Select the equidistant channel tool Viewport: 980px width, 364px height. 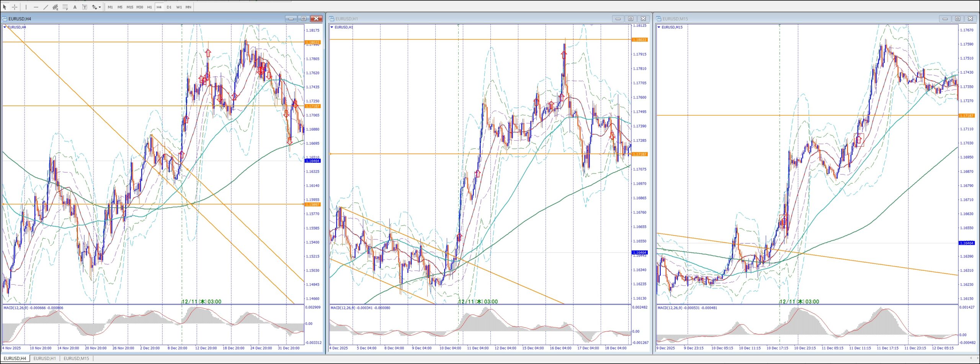point(55,7)
